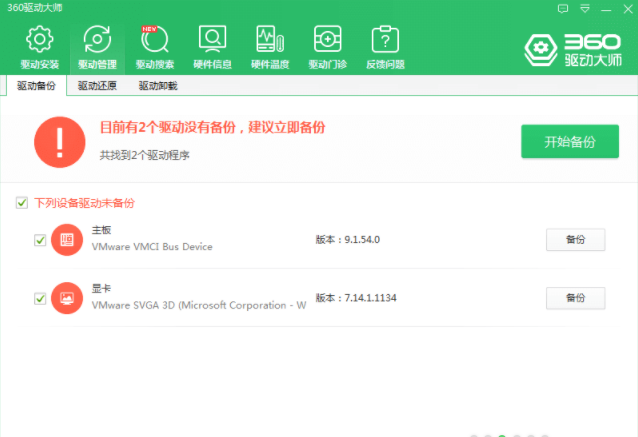Viewport: 638px width, 437px height.
Task: Select the 驱动备份 tab
Action: (37, 86)
